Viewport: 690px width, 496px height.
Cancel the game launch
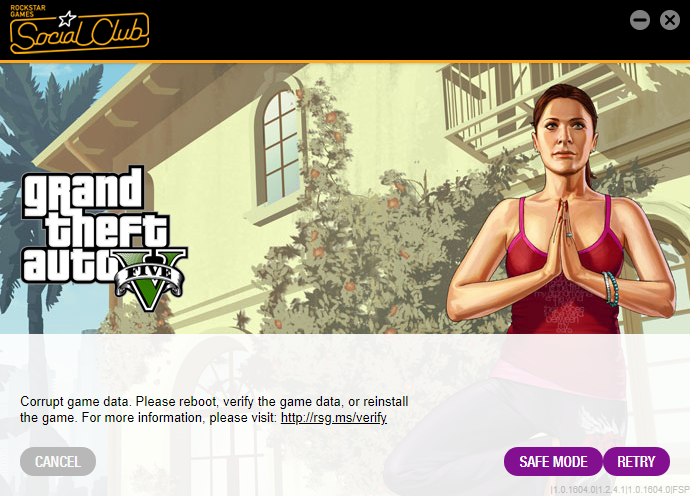[x=58, y=462]
